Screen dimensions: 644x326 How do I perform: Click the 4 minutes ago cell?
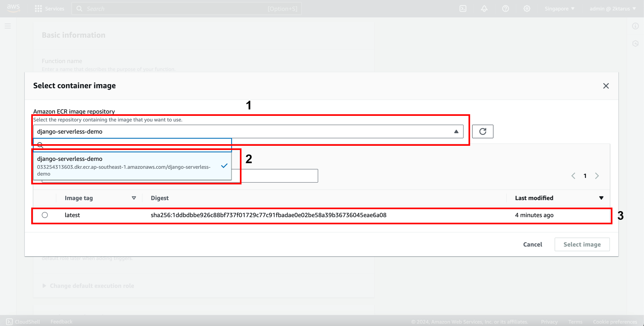click(534, 215)
